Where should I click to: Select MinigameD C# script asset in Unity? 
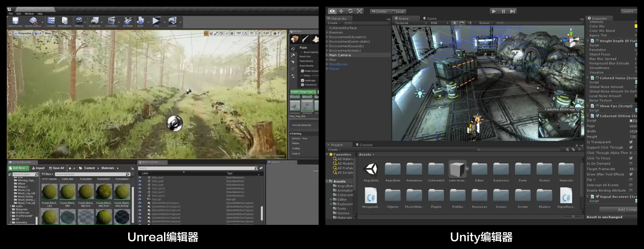coord(371,198)
